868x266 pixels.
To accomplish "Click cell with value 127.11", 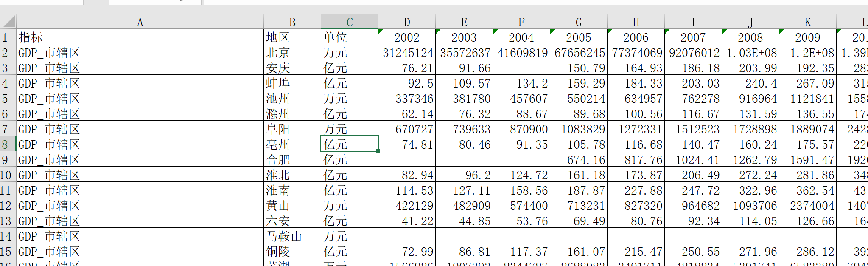I will (464, 190).
